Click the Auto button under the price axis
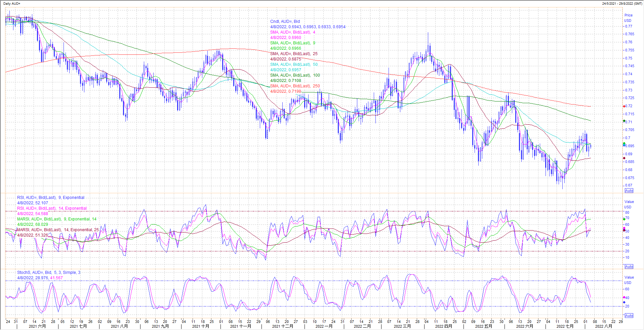The image size is (644, 330). (629, 191)
